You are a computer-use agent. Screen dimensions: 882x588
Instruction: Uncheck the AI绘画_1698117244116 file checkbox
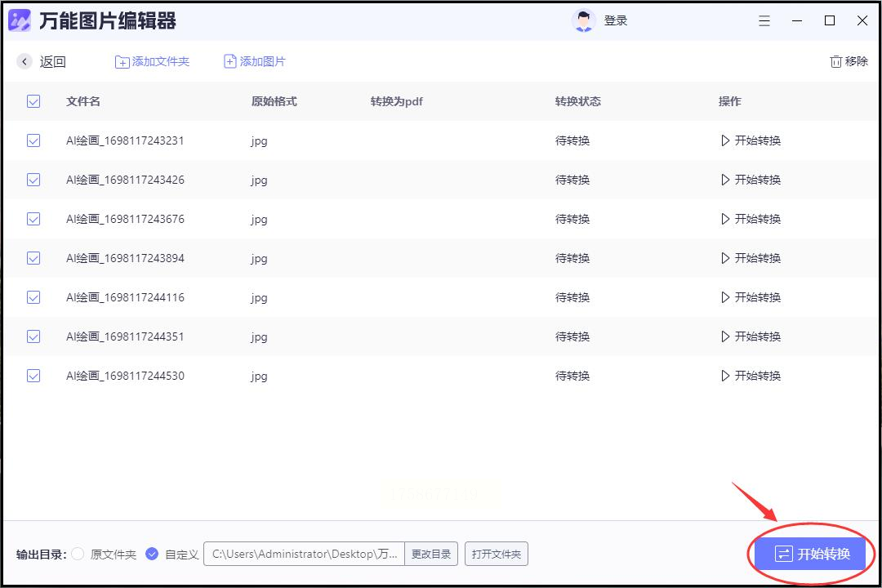[33, 297]
